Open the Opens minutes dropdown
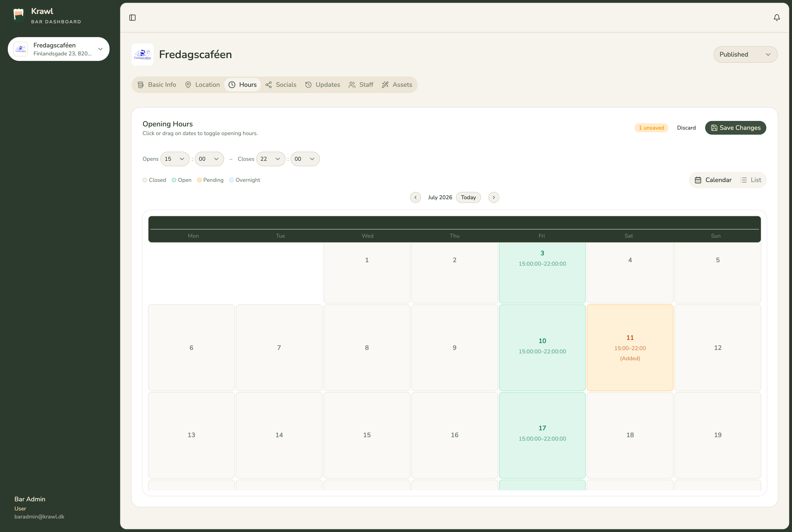 [x=209, y=159]
